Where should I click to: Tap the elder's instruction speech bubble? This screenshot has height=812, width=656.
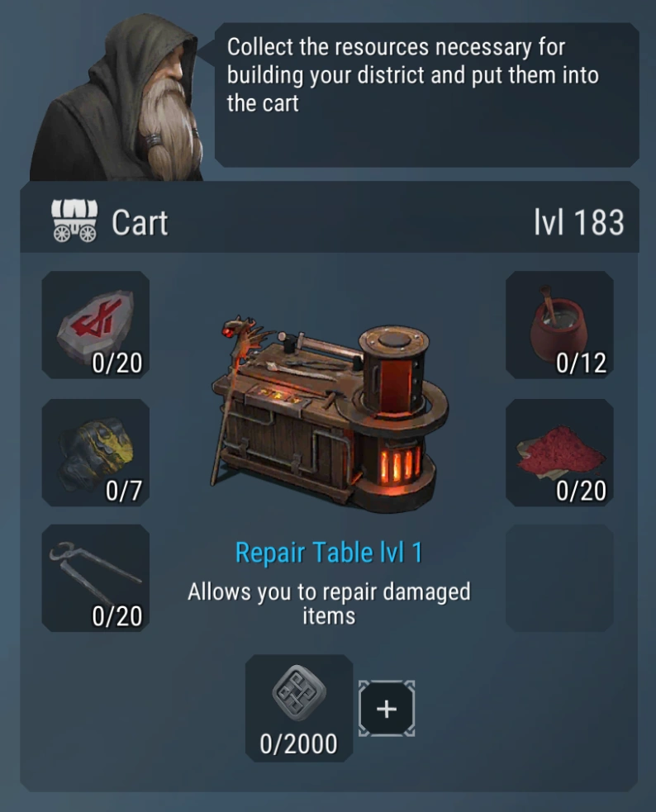tap(426, 95)
